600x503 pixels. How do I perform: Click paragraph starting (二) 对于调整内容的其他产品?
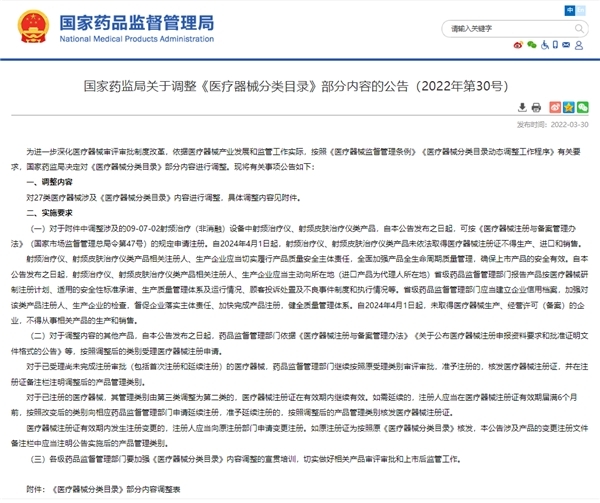tap(300, 343)
